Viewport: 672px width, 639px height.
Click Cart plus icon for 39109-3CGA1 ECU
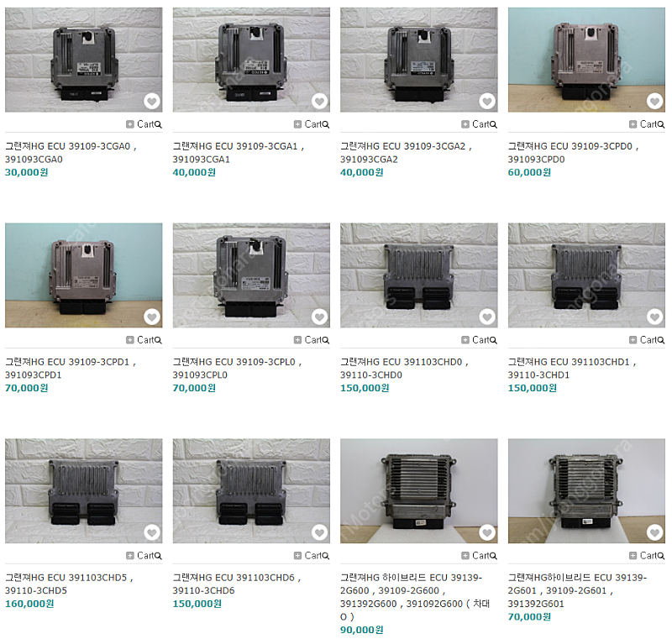click(x=297, y=124)
